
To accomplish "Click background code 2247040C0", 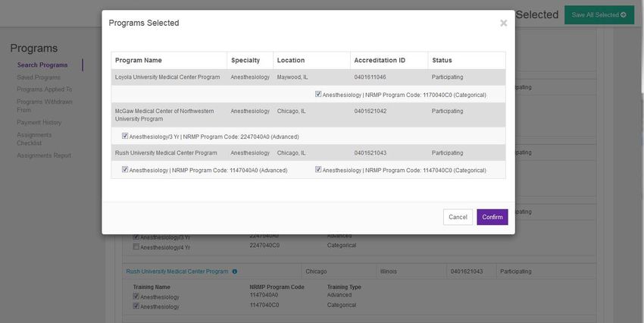I will click(264, 246).
